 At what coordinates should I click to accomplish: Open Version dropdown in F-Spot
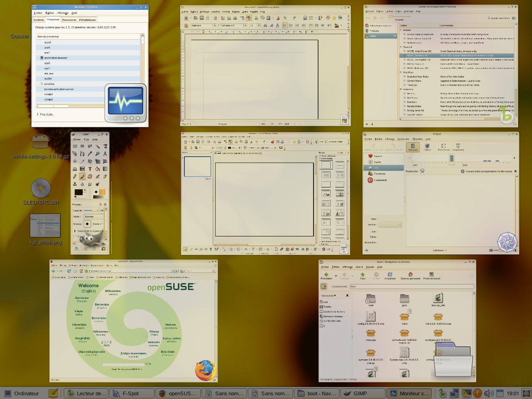click(390, 224)
